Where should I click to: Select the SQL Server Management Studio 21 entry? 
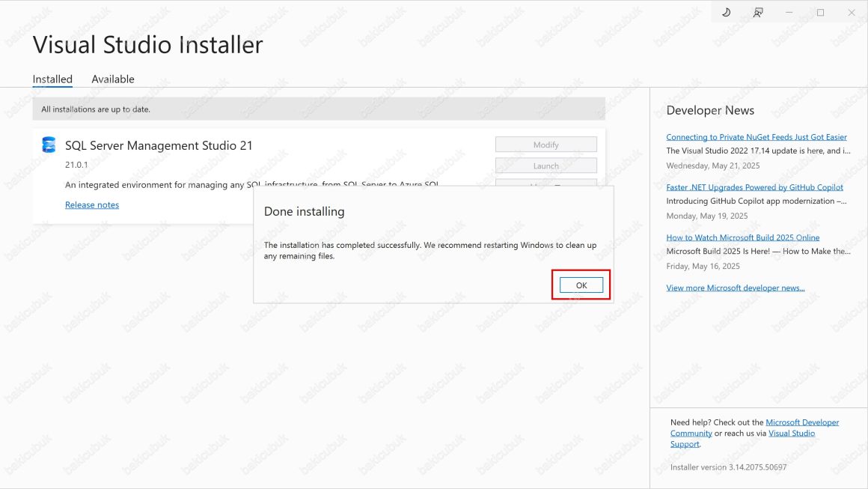(158, 145)
